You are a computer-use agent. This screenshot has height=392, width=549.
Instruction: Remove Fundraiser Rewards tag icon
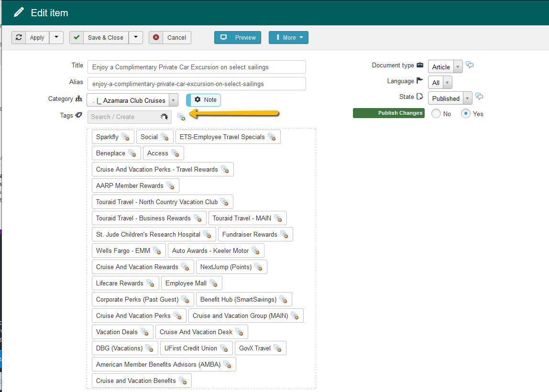click(284, 234)
